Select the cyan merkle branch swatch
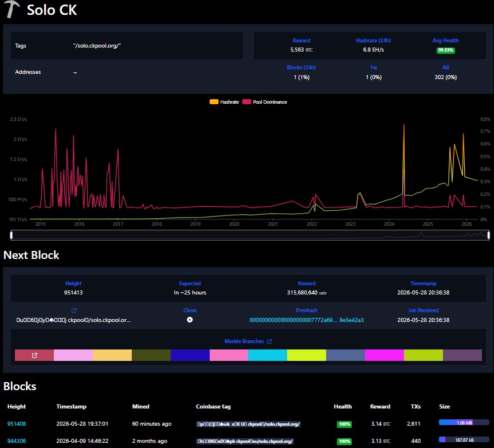Image resolution: width=494 pixels, height=448 pixels. click(x=268, y=355)
